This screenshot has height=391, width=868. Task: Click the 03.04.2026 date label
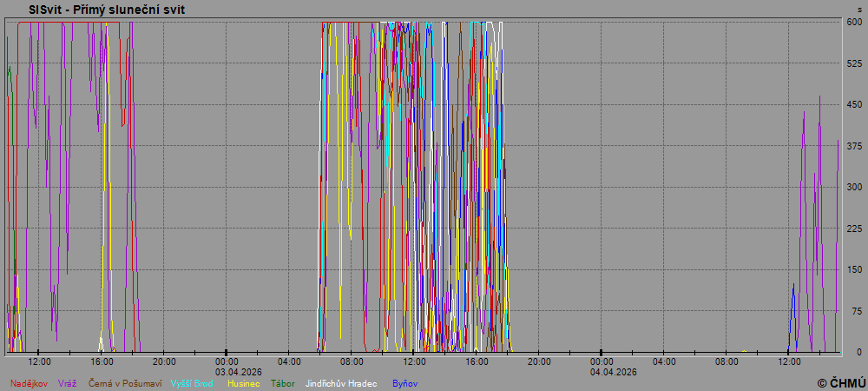click(226, 371)
